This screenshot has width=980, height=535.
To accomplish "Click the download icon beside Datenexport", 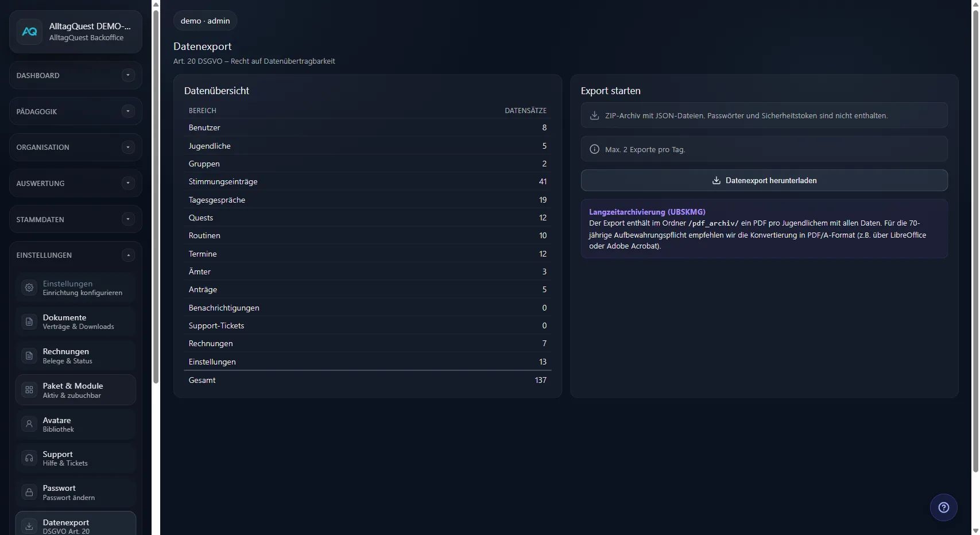I will point(29,526).
